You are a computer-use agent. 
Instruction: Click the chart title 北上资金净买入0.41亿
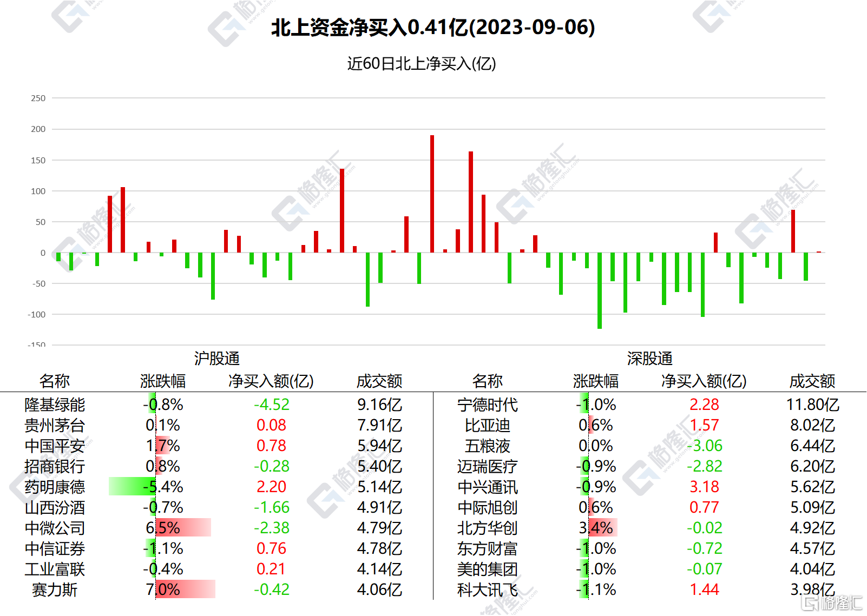[433, 27]
